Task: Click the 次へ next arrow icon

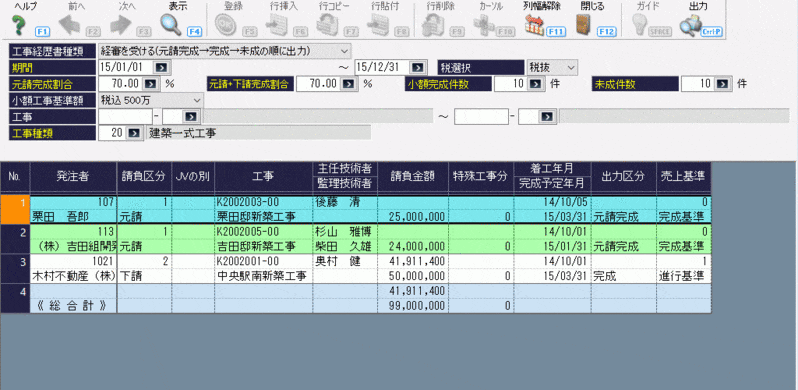Action: pos(121,24)
